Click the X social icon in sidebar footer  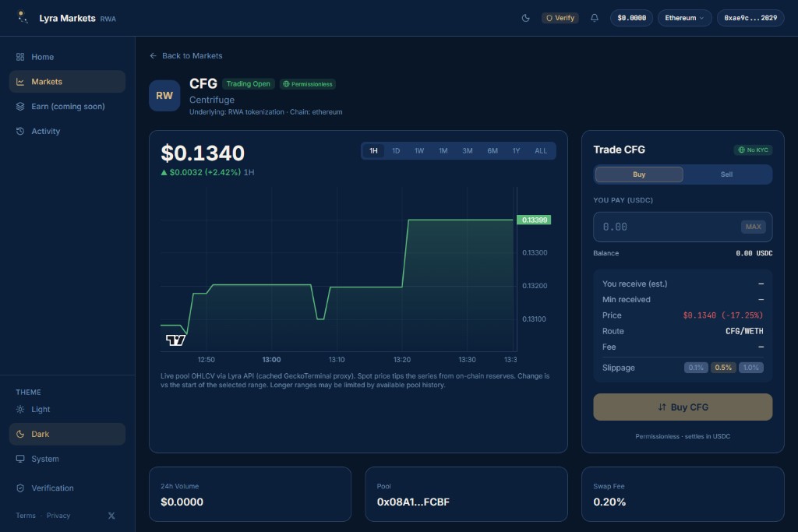(x=111, y=515)
